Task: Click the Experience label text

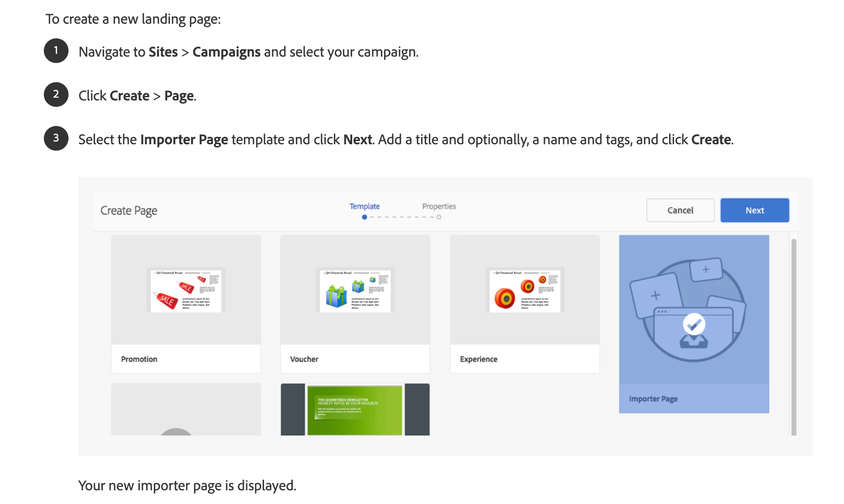Action: tap(479, 359)
